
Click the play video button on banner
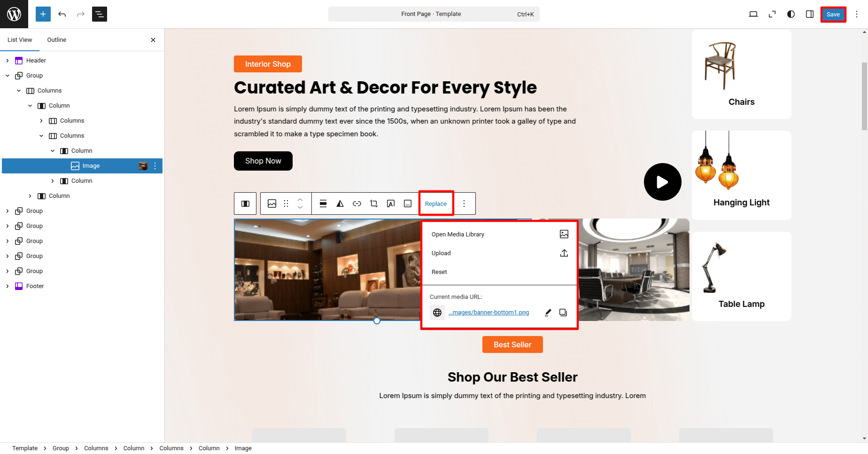(x=662, y=182)
